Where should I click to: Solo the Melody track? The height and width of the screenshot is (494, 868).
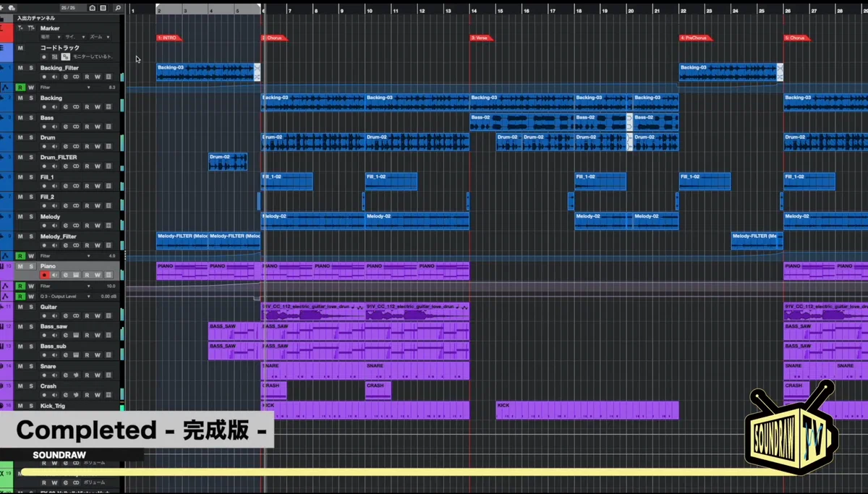32,216
